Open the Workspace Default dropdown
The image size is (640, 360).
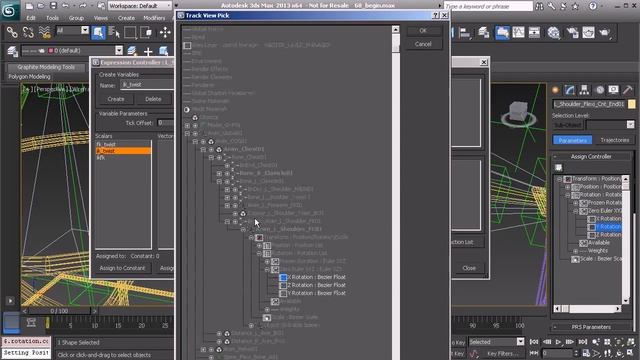(x=140, y=6)
